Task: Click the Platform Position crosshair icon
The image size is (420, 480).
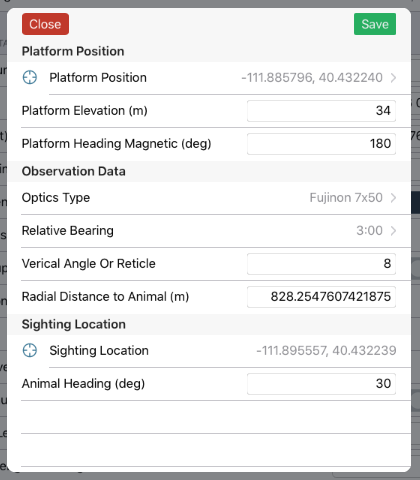Action: coord(30,77)
